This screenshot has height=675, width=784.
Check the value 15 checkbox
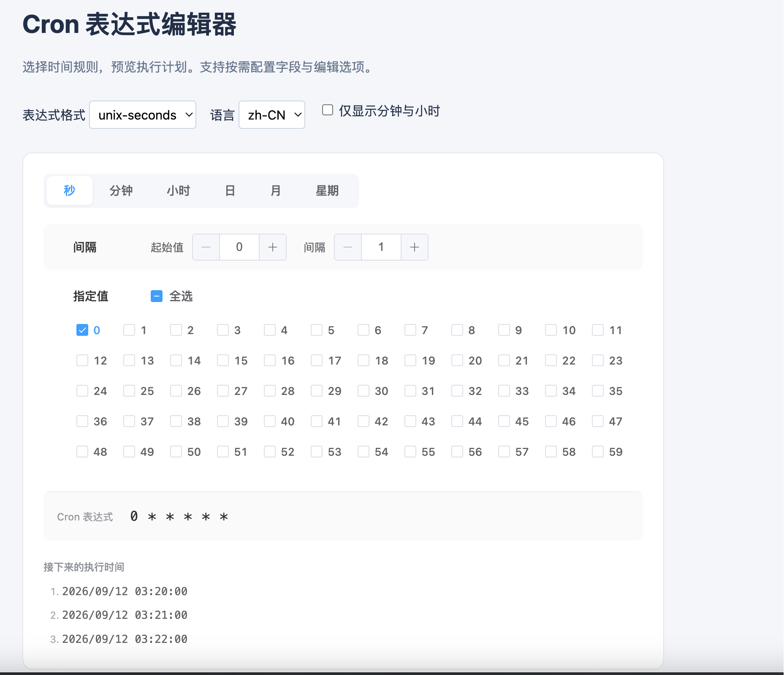coord(223,360)
